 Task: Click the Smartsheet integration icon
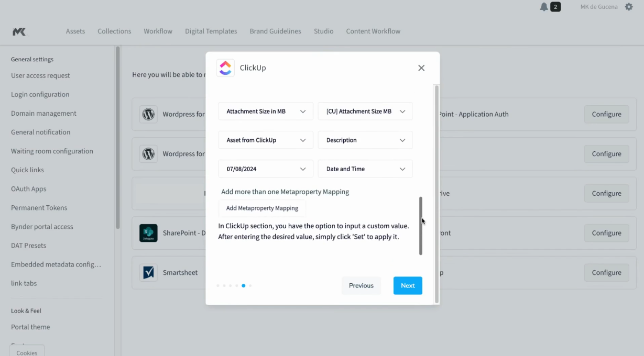click(149, 272)
